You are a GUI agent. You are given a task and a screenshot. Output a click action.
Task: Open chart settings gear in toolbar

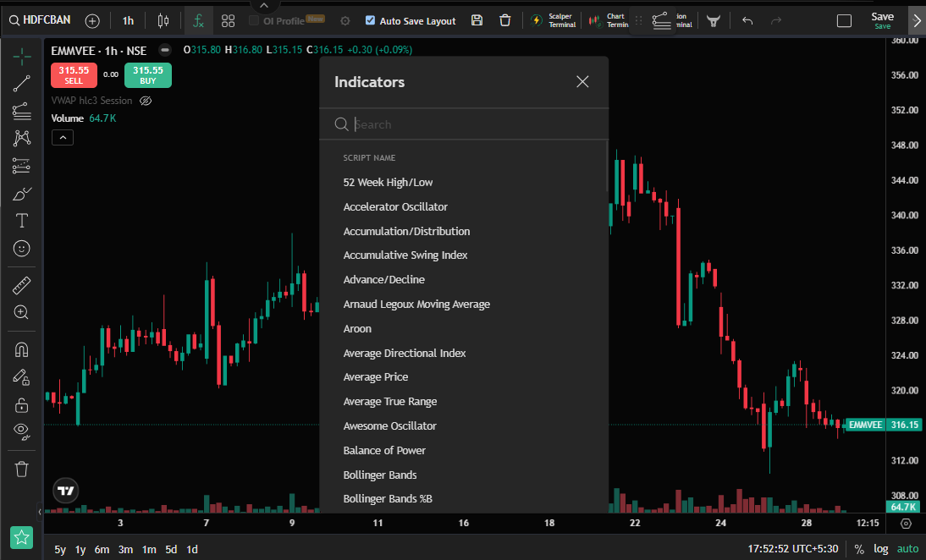(345, 21)
